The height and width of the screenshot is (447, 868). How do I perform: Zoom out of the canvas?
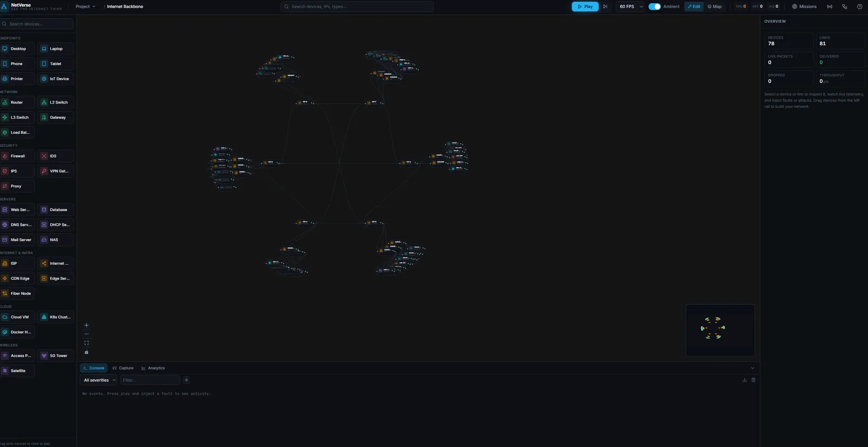click(x=86, y=334)
